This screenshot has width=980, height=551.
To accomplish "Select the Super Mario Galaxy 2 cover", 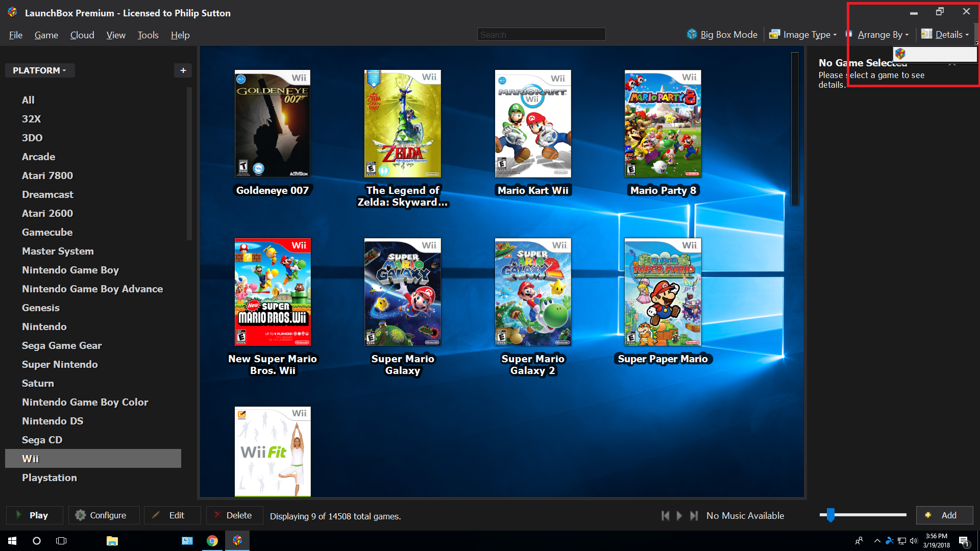I will click(533, 292).
